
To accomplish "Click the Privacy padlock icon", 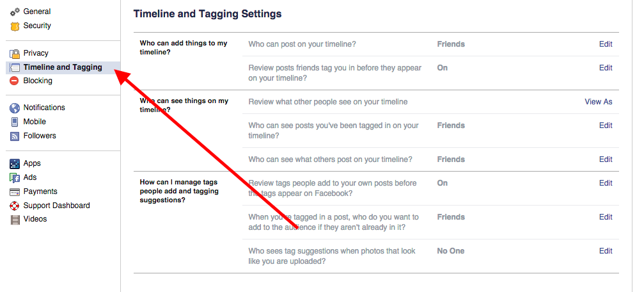I will click(15, 54).
